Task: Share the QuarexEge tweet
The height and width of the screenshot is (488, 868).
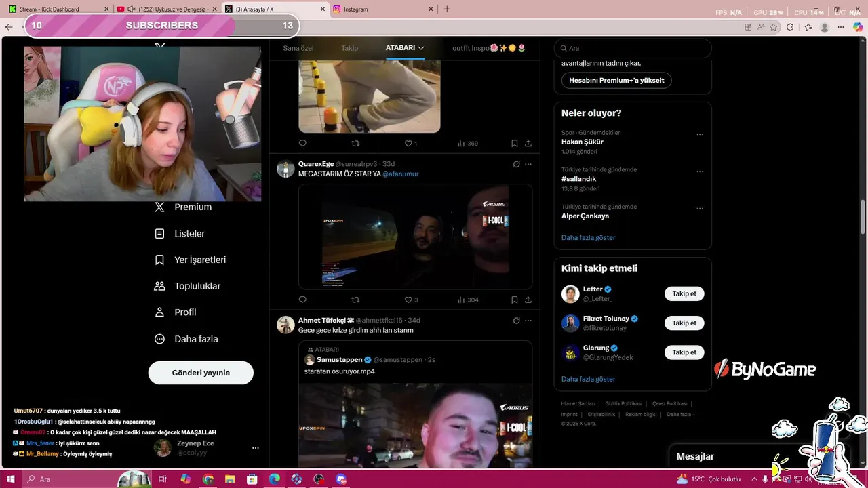Action: coord(528,300)
